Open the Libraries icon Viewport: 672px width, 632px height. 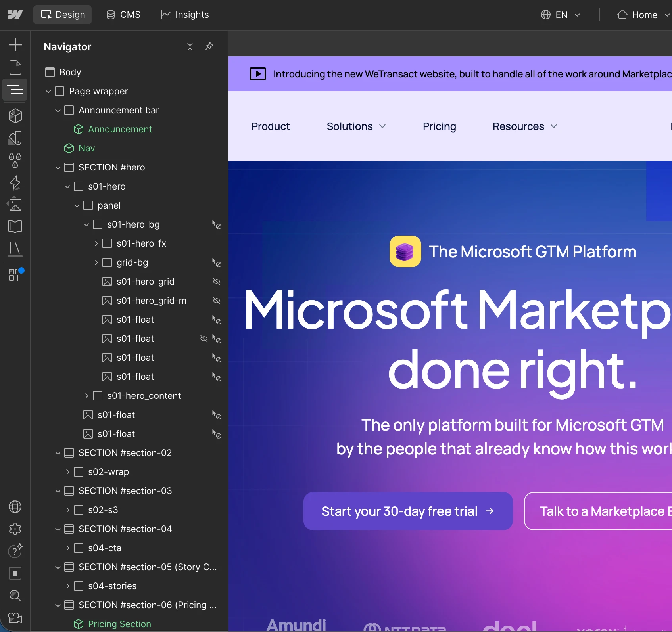click(15, 249)
